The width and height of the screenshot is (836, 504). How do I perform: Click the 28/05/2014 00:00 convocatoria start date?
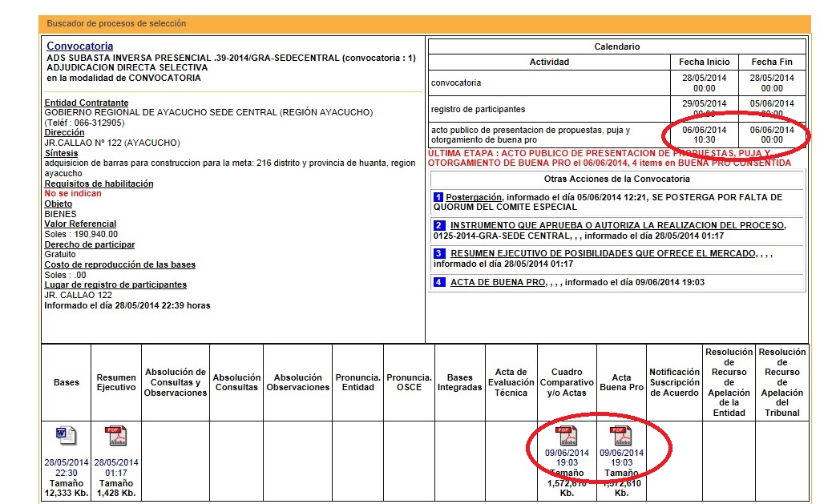tap(705, 83)
